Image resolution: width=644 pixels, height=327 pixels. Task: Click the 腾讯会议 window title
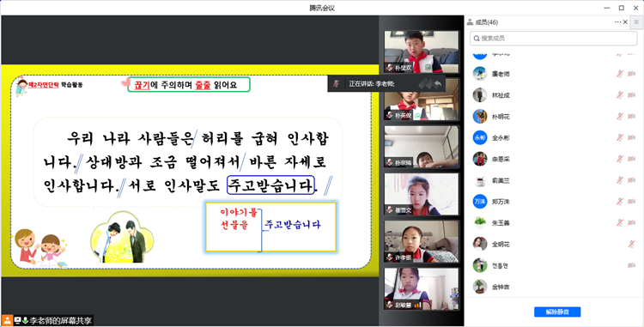tap(322, 8)
